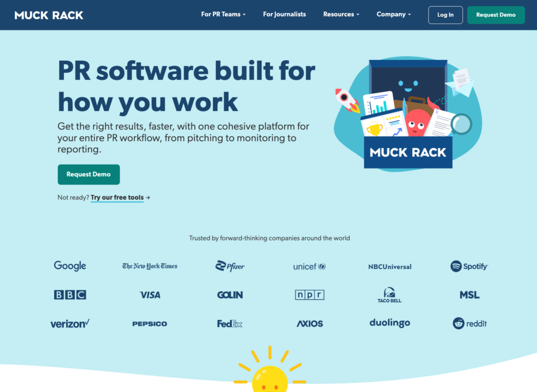Click the 'Not ready?' text
This screenshot has height=392, width=537.
point(73,198)
